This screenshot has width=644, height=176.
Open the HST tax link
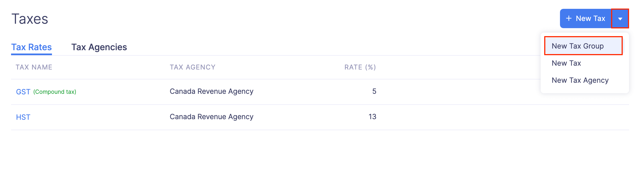pyautogui.click(x=23, y=117)
